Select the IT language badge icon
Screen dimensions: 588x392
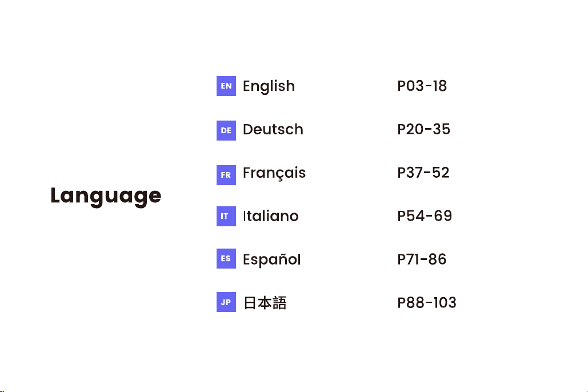pos(226,216)
